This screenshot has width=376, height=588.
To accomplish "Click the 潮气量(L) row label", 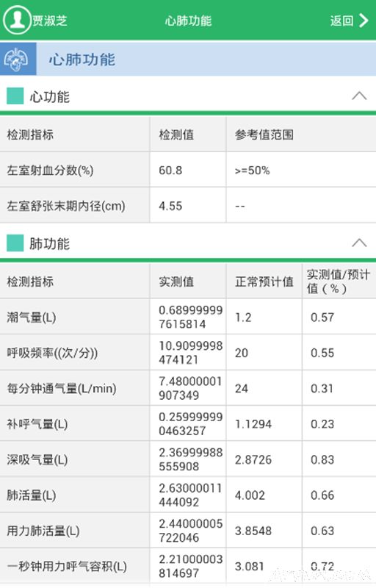I will point(32,318).
